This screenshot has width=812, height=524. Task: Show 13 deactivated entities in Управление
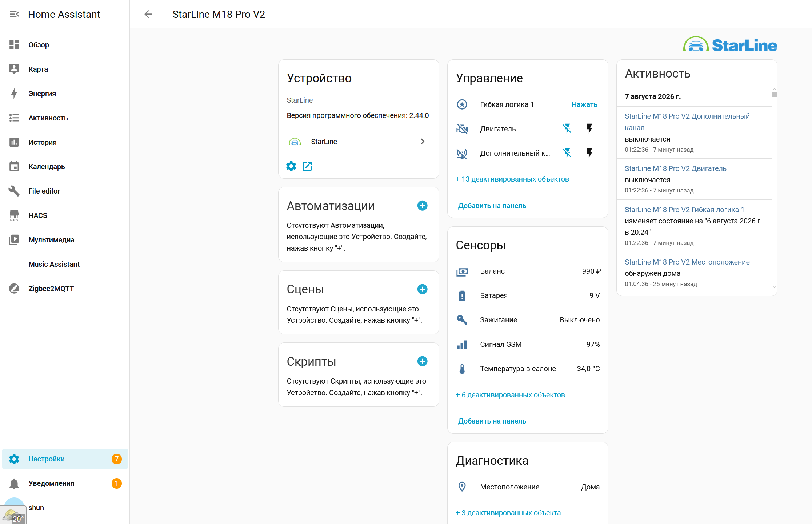(x=512, y=179)
